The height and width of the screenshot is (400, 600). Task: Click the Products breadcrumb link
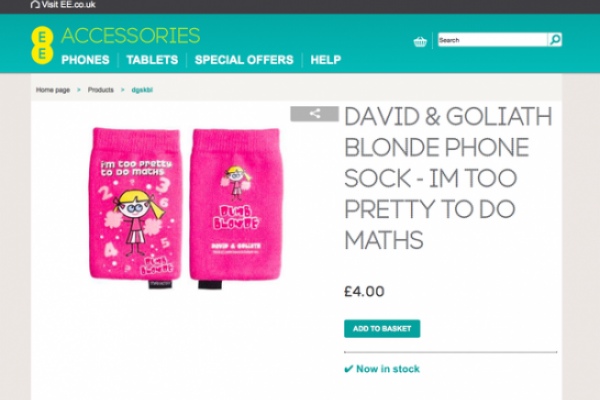[101, 90]
